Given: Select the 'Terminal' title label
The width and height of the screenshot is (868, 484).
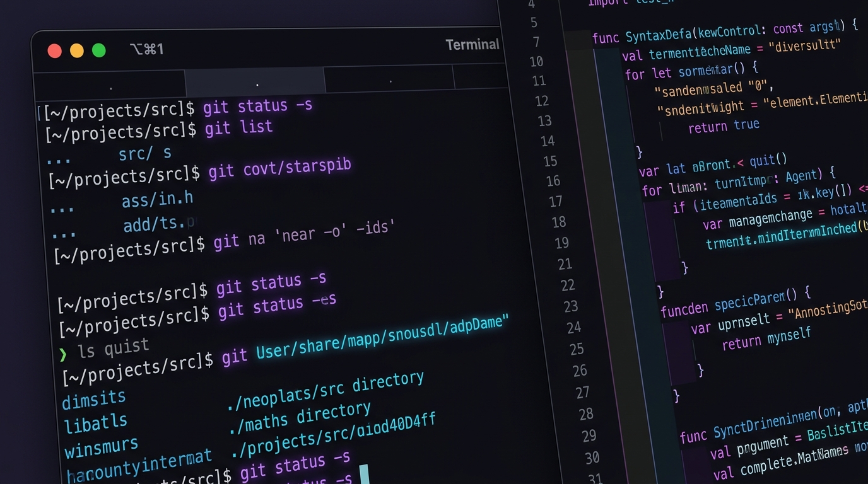Looking at the screenshot, I should click(x=472, y=44).
